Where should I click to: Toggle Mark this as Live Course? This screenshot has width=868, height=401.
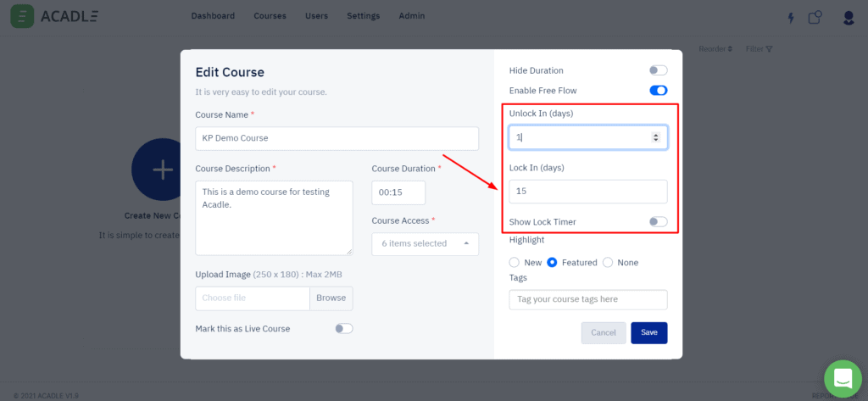343,328
